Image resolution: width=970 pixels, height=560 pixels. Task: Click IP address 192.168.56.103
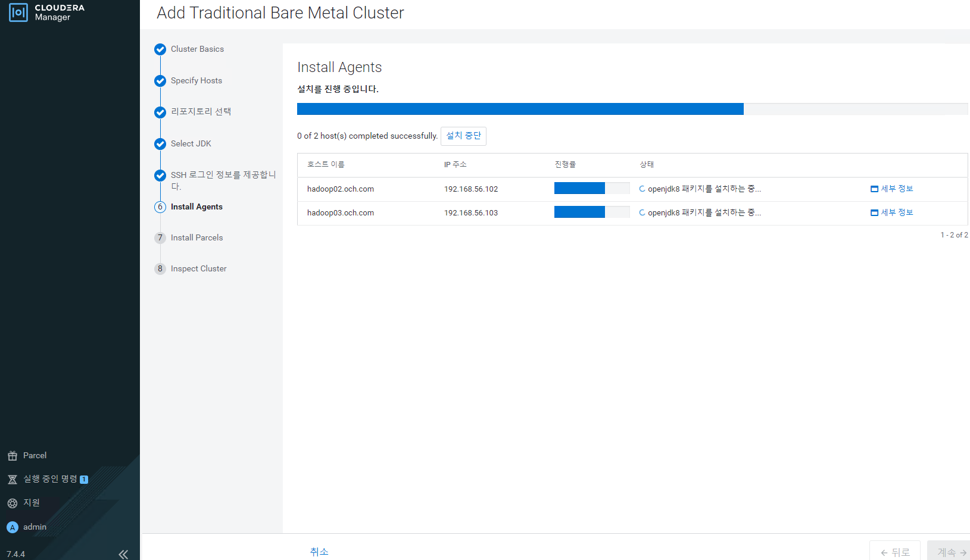point(471,213)
